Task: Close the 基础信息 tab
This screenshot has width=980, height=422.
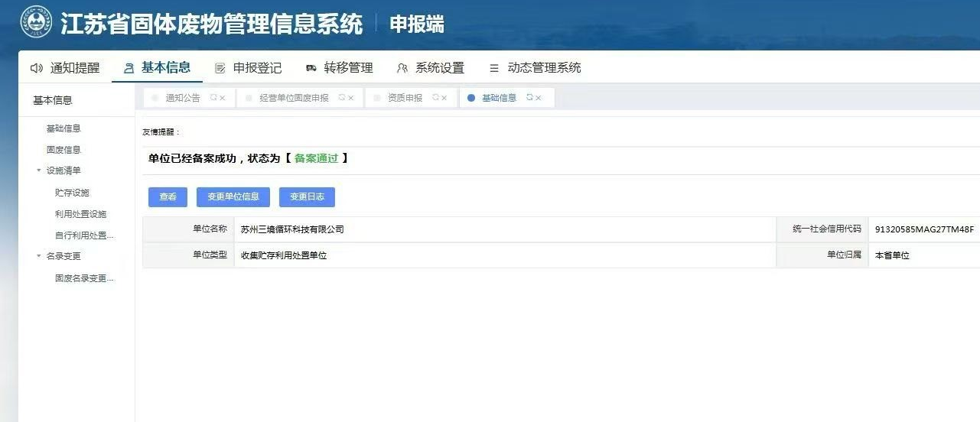Action: tap(539, 99)
